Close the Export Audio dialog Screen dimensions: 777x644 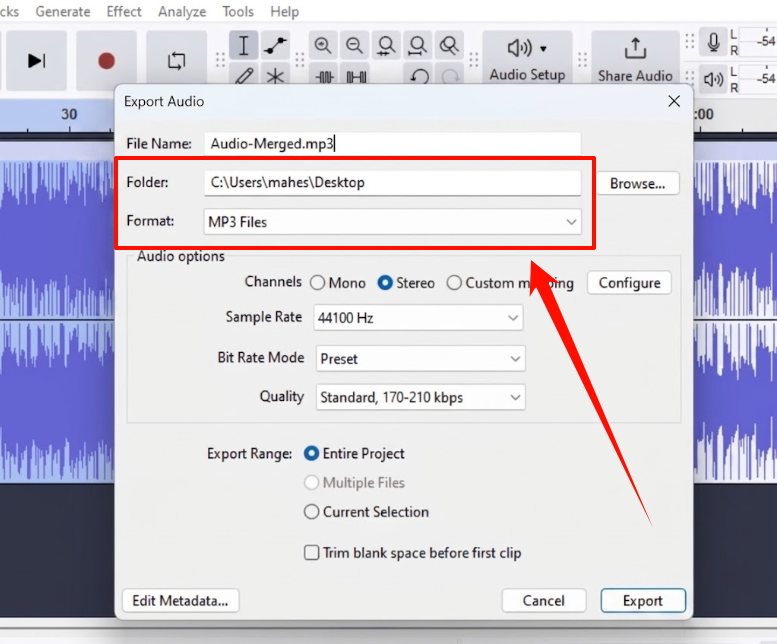point(674,101)
